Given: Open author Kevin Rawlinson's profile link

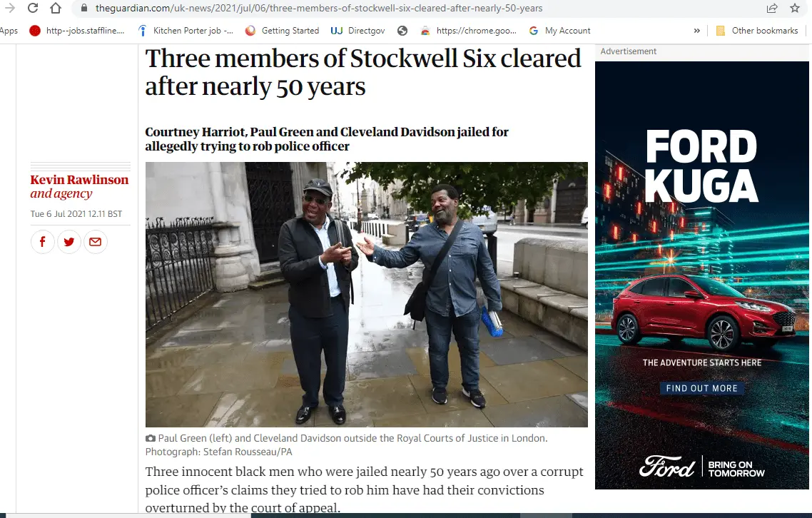Looking at the screenshot, I should [79, 180].
